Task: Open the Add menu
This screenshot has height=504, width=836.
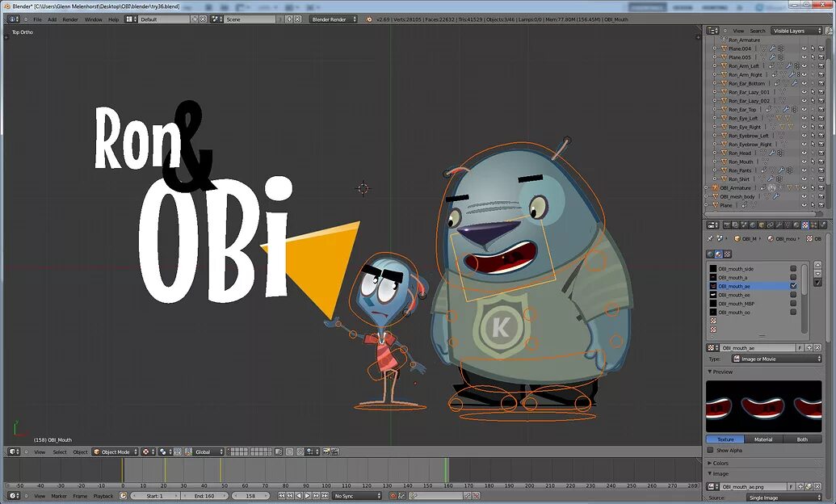Action: [52, 19]
